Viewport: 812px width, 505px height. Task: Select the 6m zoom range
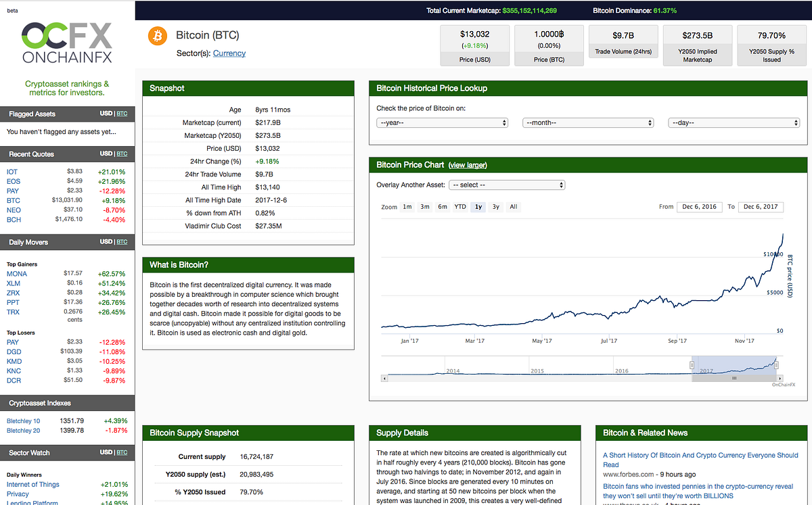[443, 207]
